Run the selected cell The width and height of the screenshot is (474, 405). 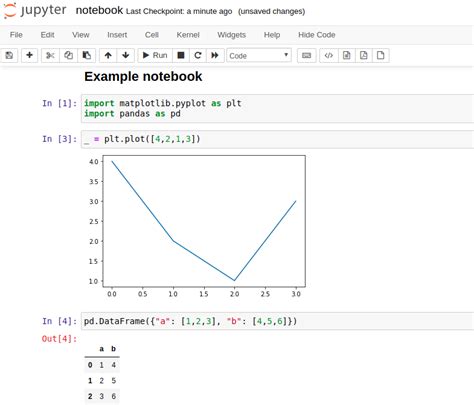coord(155,55)
